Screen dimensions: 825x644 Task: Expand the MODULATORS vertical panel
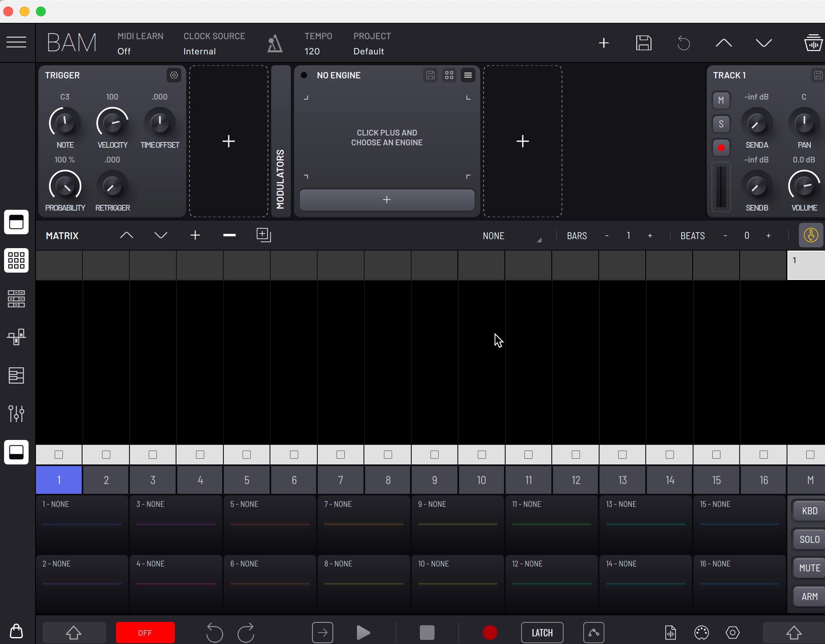click(x=281, y=141)
